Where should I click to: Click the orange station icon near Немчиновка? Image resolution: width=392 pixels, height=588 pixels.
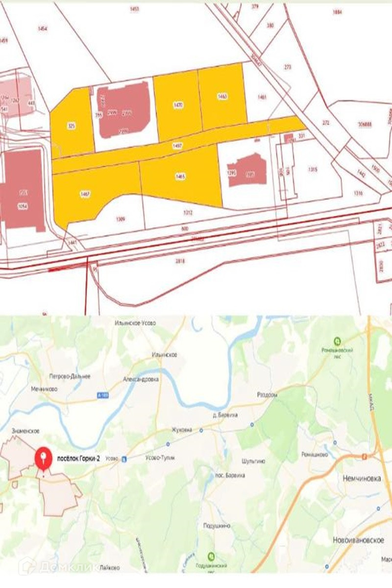364,456
